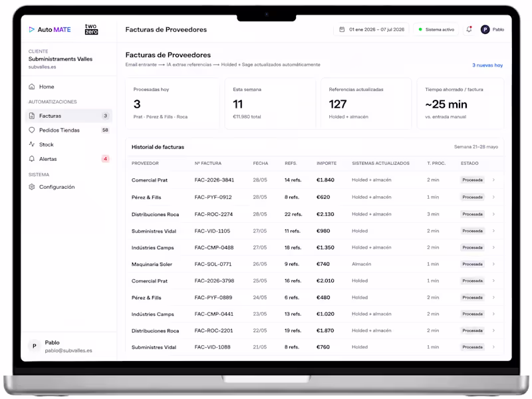
Task: Click the Pablo name in top bar
Action: [x=498, y=29]
